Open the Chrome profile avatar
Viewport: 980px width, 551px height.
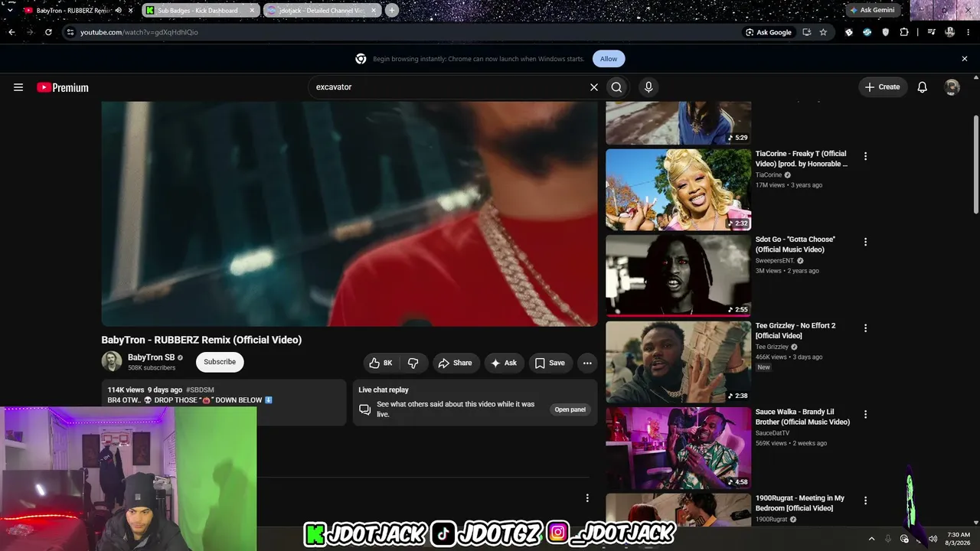[950, 32]
